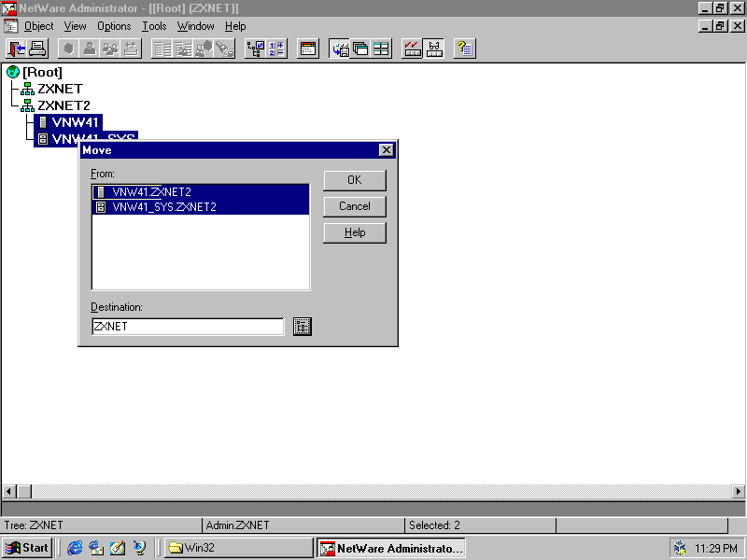Open the Options menu
Screen dimensions: 747x560
pos(114,26)
